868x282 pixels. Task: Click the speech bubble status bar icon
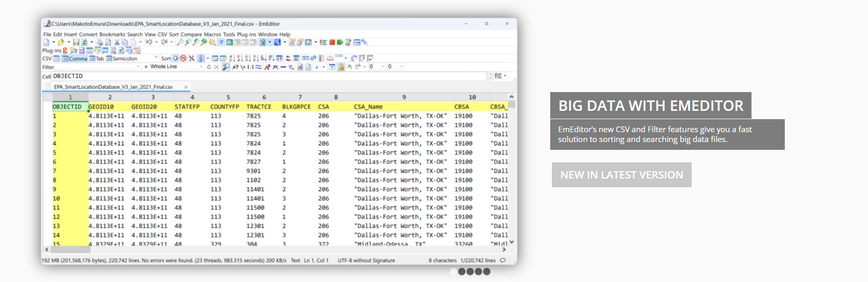[502, 260]
